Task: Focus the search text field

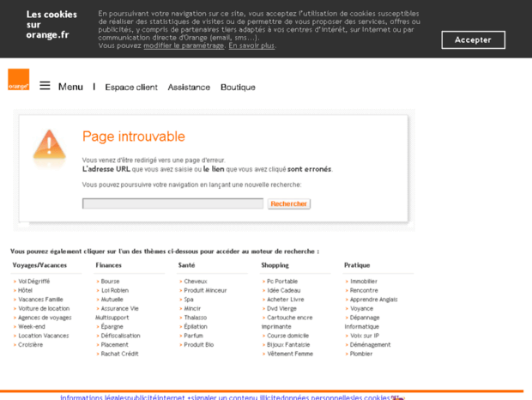Action: click(172, 203)
